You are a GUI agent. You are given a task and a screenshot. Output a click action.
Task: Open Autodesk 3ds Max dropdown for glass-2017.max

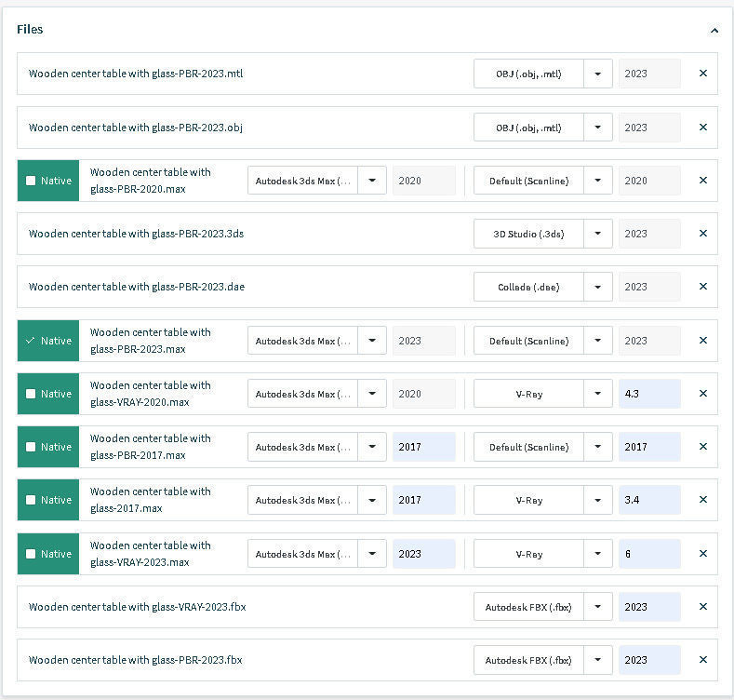coord(372,500)
